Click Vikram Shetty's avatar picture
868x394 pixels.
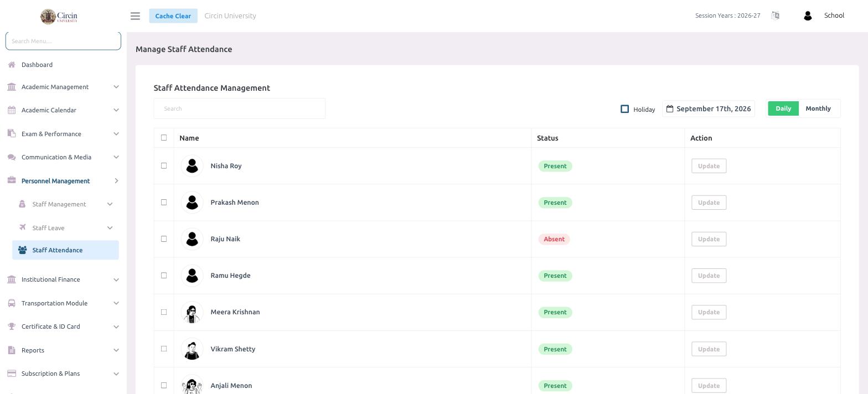[192, 349]
